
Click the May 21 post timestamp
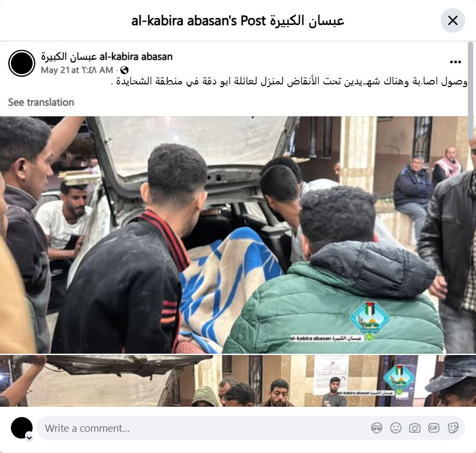pyautogui.click(x=77, y=70)
